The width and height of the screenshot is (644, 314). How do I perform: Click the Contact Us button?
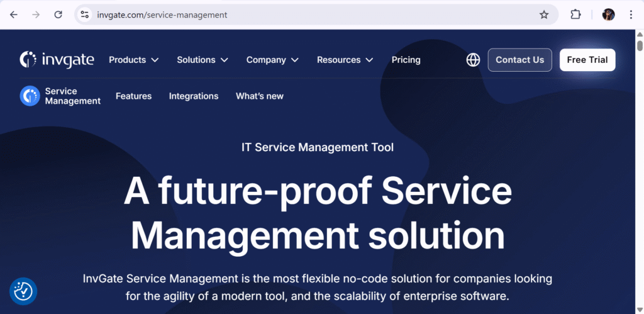click(x=519, y=60)
